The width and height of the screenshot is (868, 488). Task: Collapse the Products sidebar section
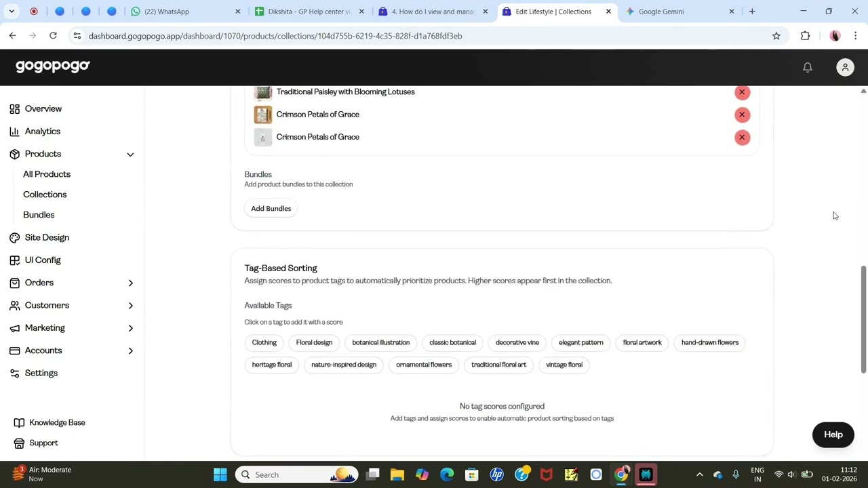coord(130,155)
